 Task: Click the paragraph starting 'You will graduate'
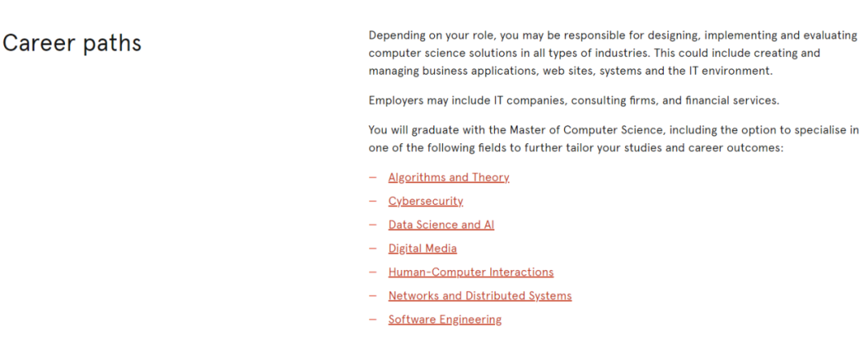coord(614,140)
